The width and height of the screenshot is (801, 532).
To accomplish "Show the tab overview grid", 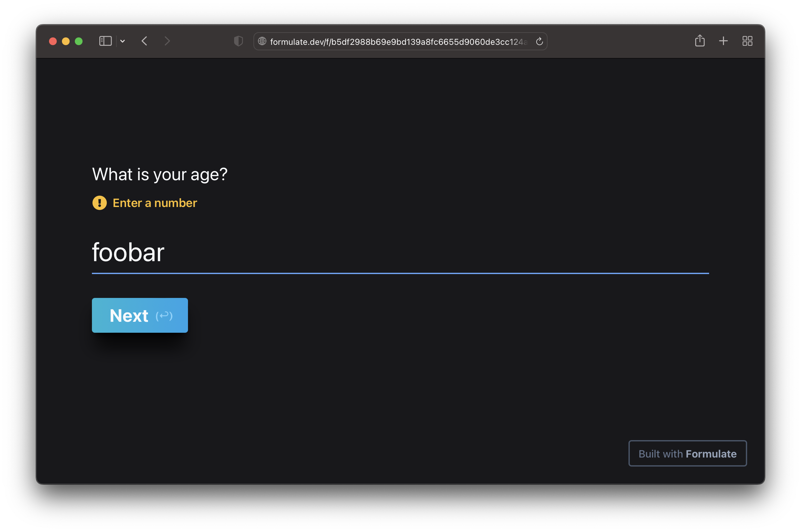I will (747, 41).
